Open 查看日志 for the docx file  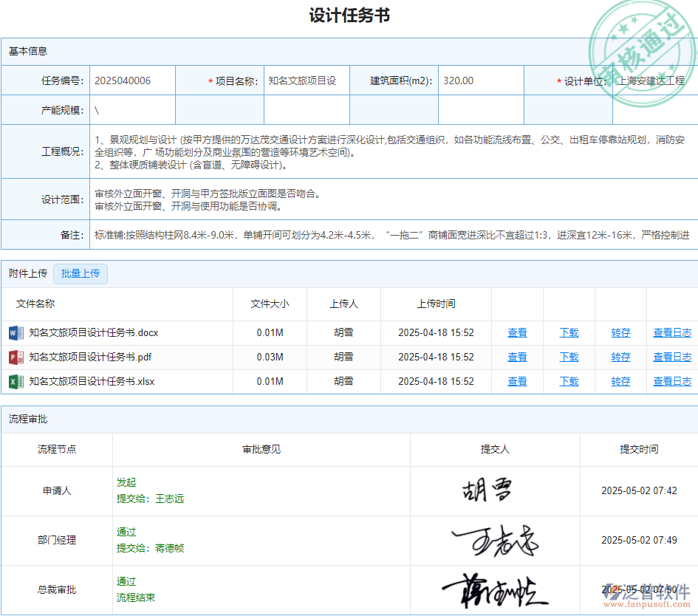[x=672, y=332]
